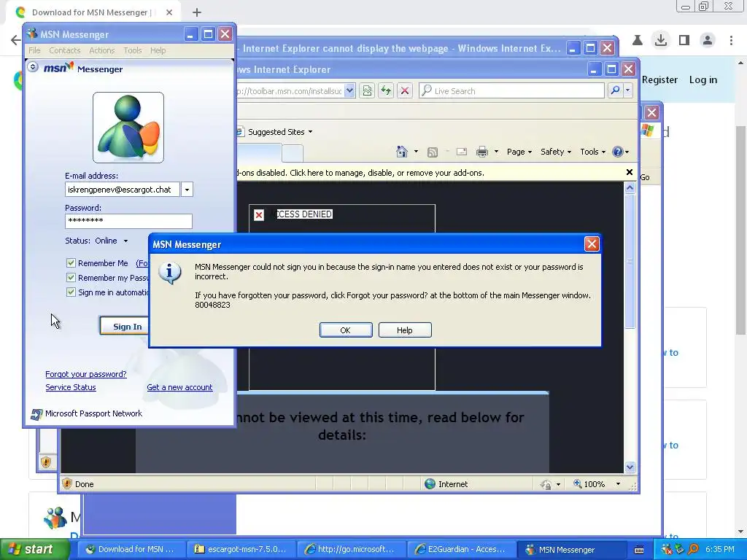Toggle the Remember Me checkbox
Viewport: 747px width, 560px height.
tap(71, 262)
